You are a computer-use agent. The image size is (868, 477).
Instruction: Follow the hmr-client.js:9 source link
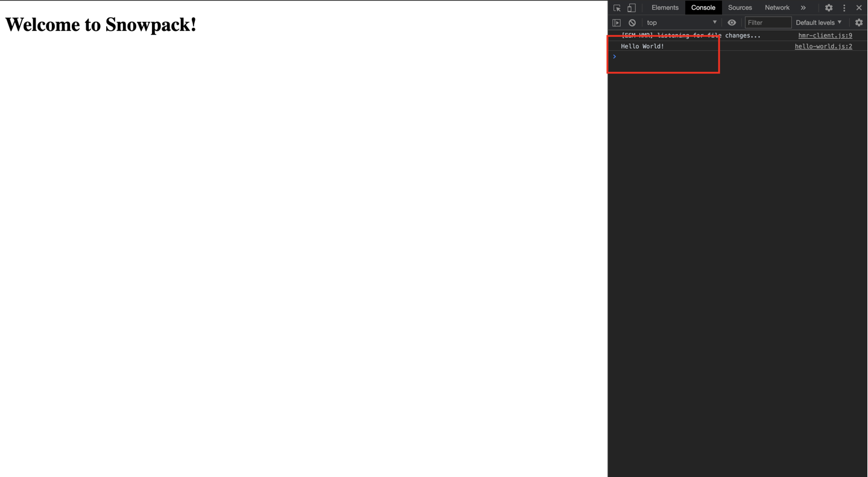click(x=825, y=36)
